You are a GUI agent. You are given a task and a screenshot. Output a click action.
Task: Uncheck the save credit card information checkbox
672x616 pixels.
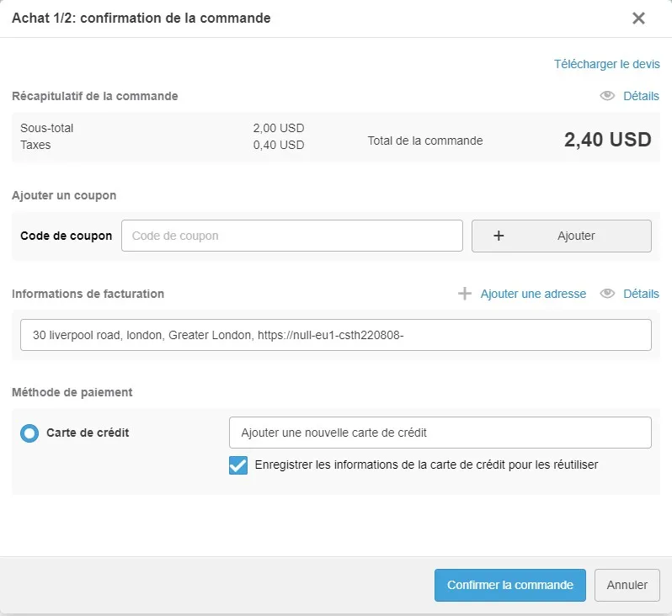click(238, 465)
